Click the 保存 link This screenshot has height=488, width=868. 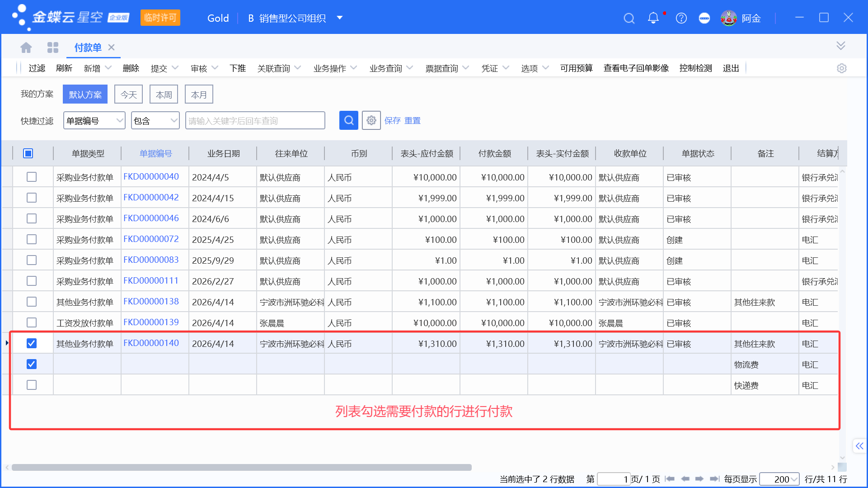point(393,121)
